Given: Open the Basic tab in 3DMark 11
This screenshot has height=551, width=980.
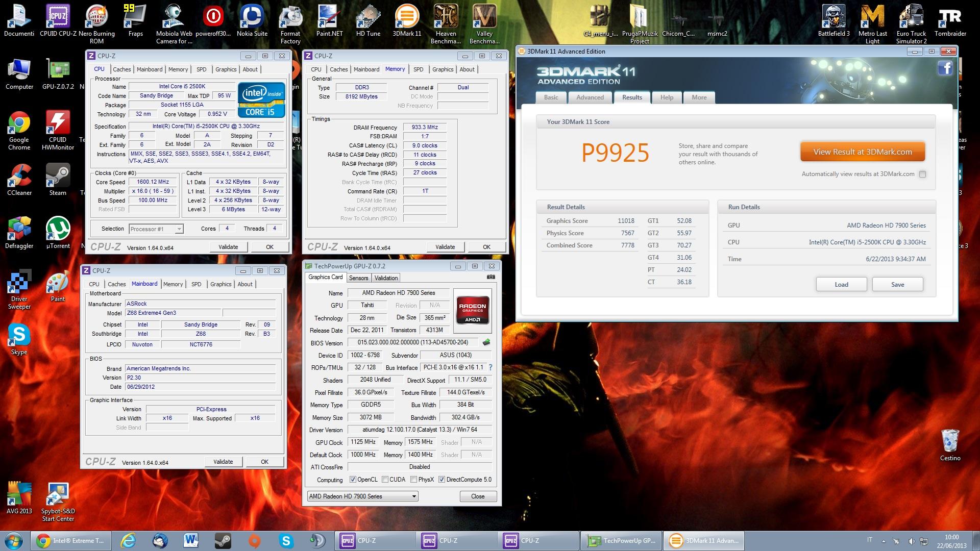Looking at the screenshot, I should click(551, 97).
